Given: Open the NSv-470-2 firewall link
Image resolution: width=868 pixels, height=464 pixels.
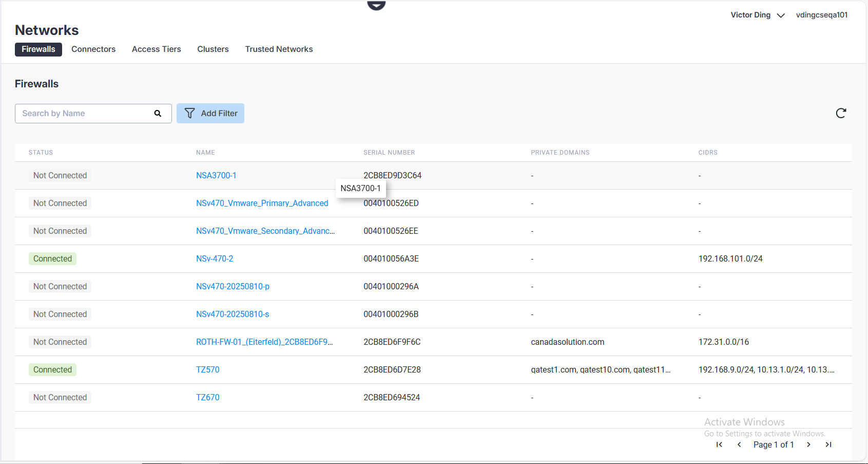Looking at the screenshot, I should point(215,259).
